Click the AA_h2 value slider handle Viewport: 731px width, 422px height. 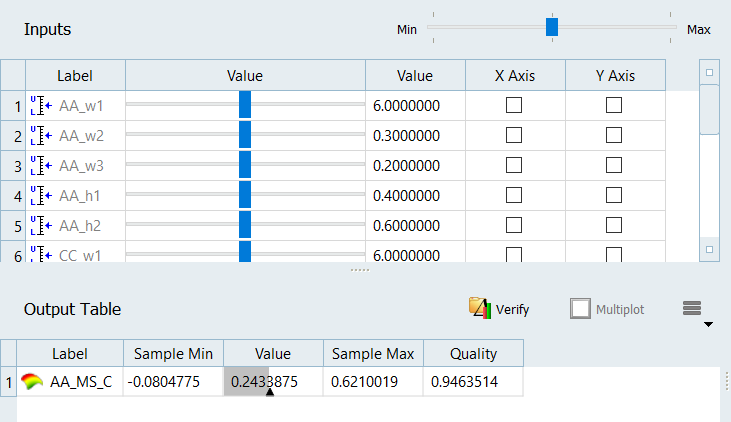(245, 224)
